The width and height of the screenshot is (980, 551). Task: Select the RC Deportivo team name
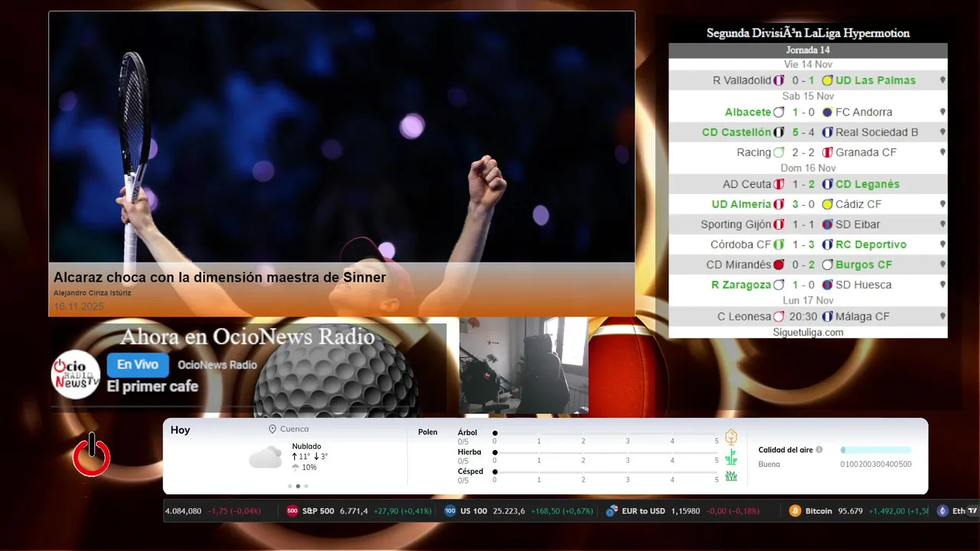pyautogui.click(x=871, y=245)
